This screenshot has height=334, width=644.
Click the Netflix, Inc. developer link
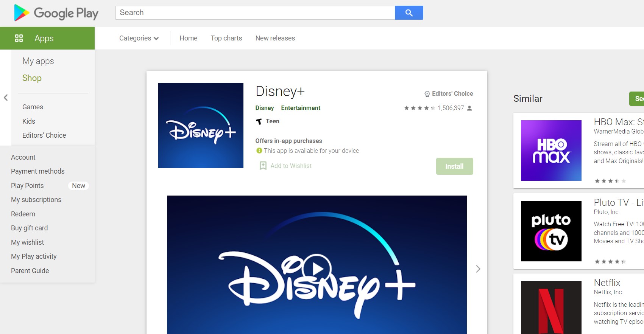click(608, 292)
